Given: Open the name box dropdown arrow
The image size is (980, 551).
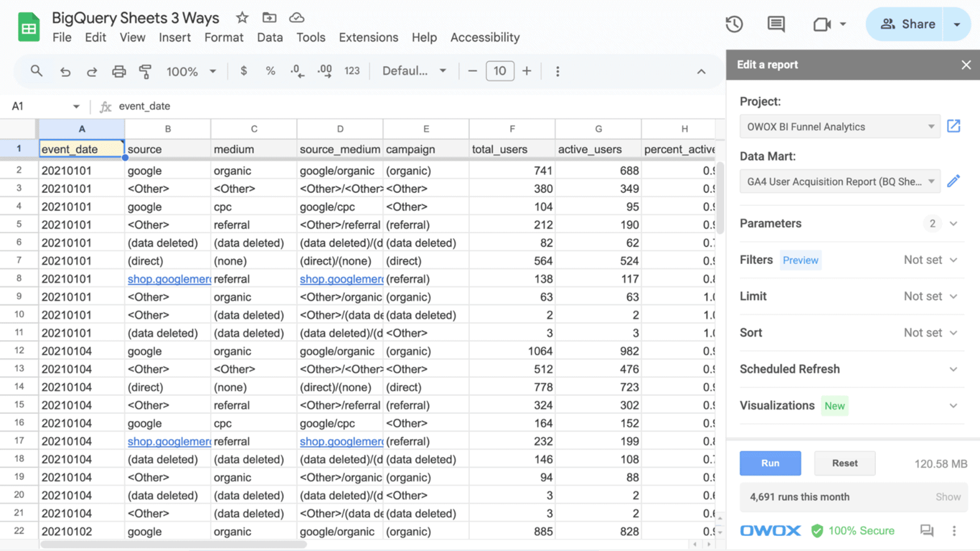Looking at the screenshot, I should (76, 106).
